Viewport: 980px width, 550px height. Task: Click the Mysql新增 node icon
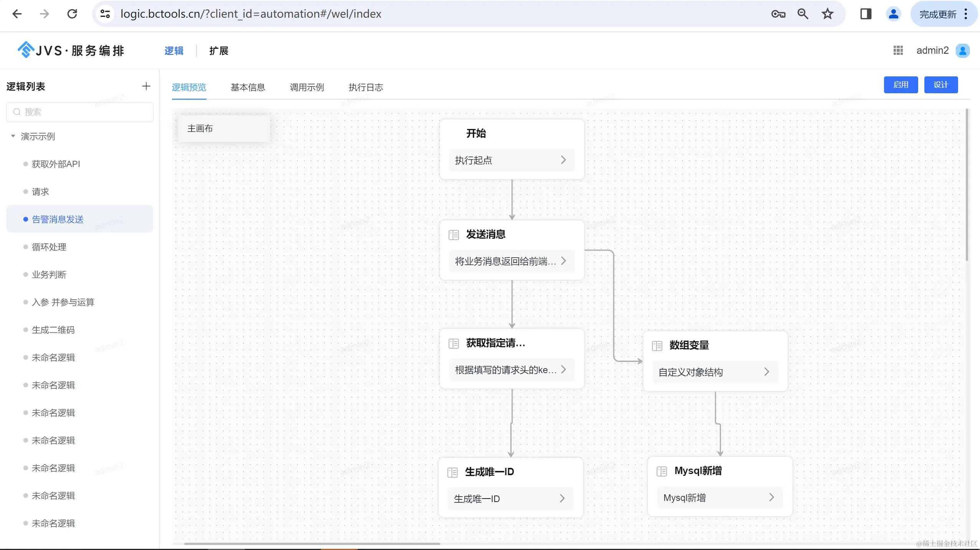[661, 471]
